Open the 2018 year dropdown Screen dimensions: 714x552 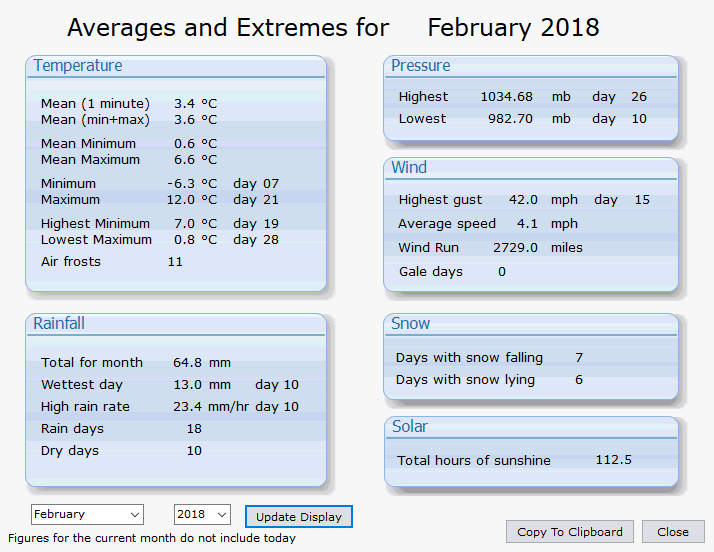pyautogui.click(x=202, y=515)
